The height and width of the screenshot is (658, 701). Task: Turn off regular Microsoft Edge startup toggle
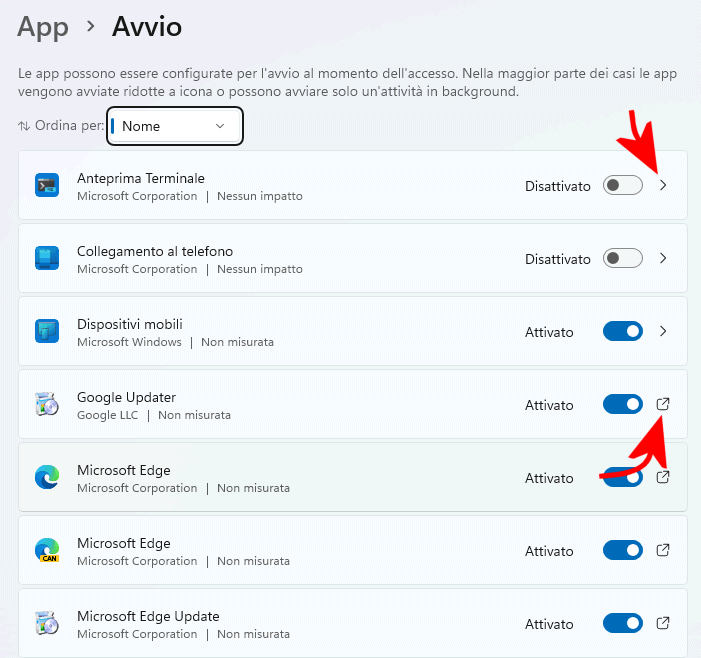click(623, 477)
